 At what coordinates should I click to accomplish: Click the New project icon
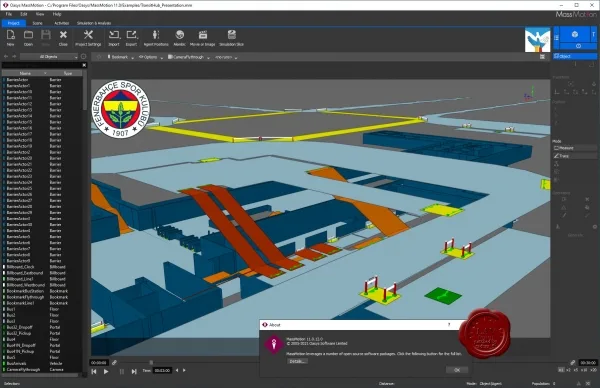click(x=11, y=35)
